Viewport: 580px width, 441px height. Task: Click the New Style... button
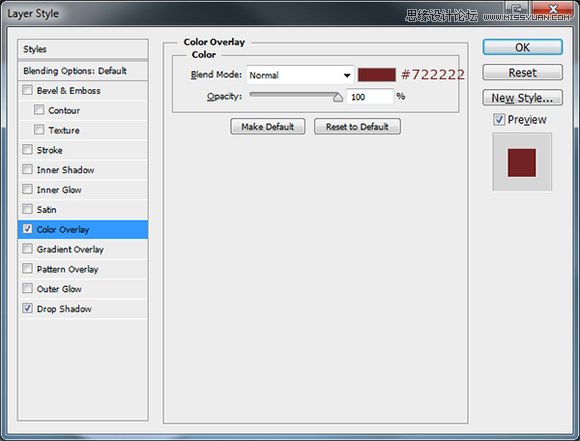coord(522,98)
